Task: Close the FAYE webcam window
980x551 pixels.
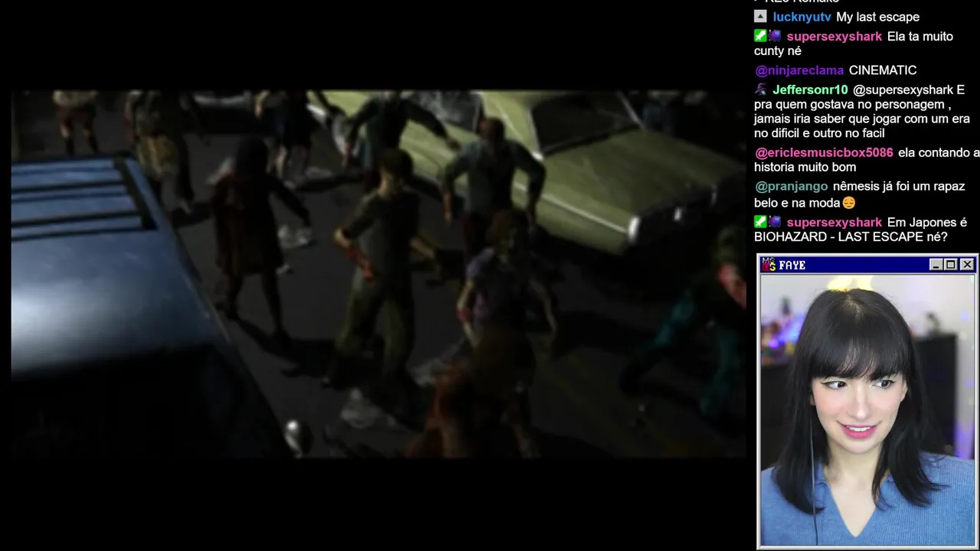Action: (x=967, y=265)
